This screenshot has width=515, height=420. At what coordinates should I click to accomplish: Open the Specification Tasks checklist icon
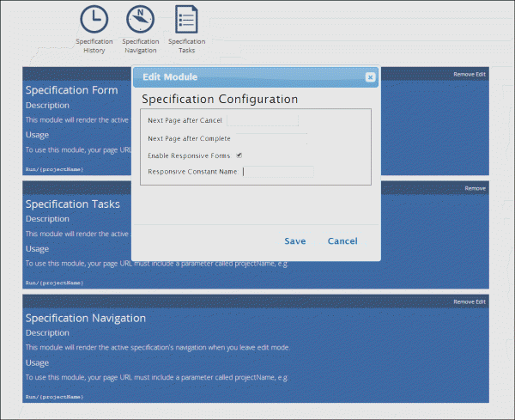[186, 19]
